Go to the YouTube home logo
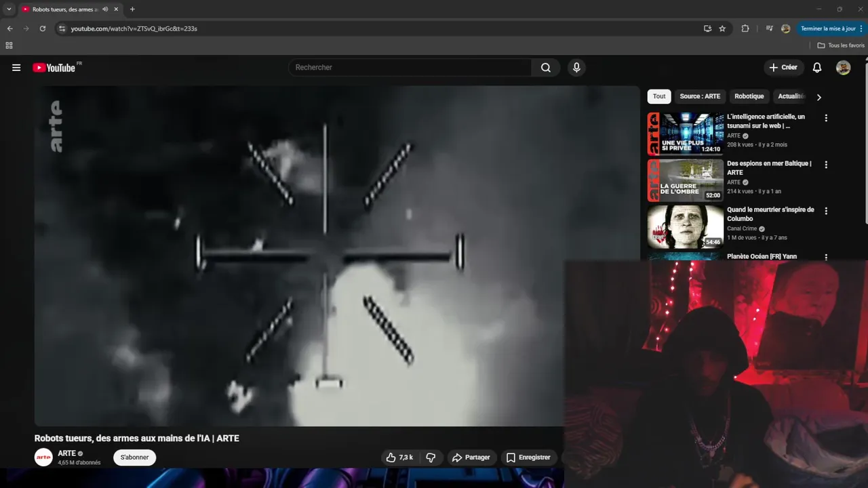This screenshot has height=488, width=868. (x=54, y=67)
